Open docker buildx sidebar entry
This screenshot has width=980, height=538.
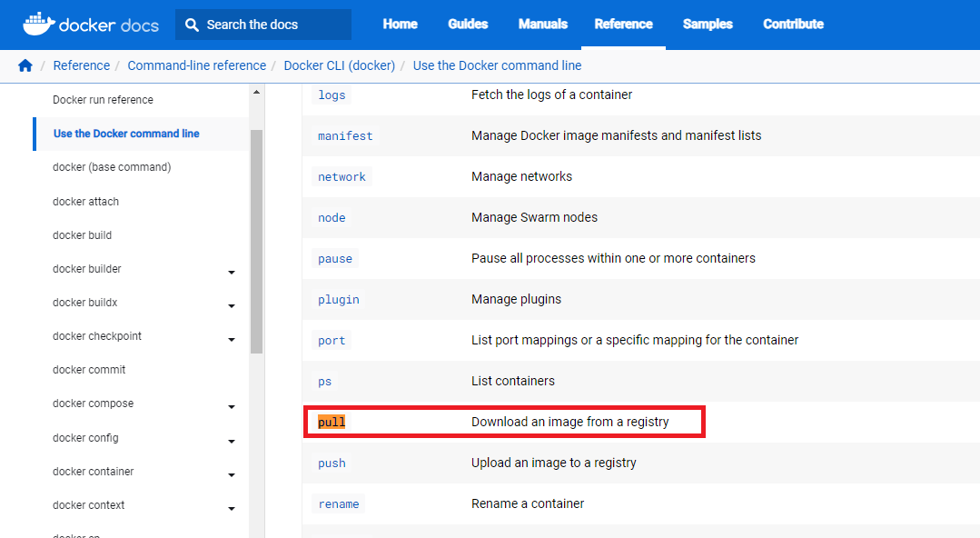85,303
